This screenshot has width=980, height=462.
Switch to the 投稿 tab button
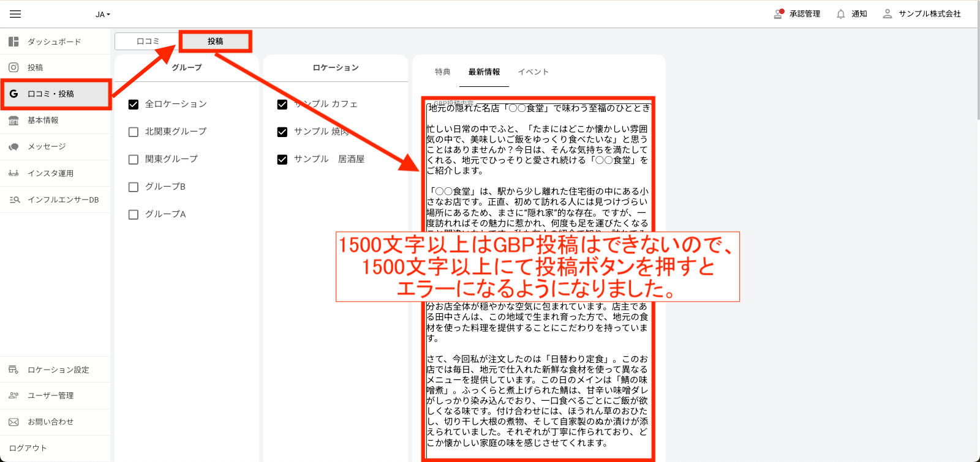coord(215,41)
